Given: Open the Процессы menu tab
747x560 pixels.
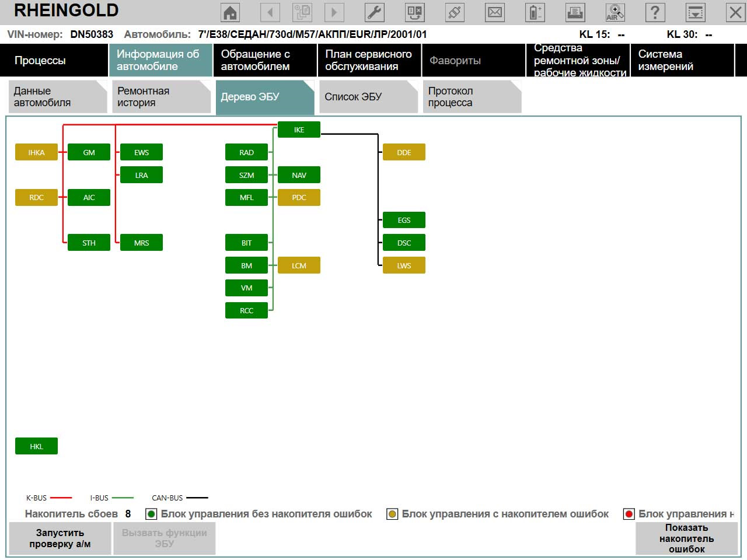Looking at the screenshot, I should coord(54,60).
